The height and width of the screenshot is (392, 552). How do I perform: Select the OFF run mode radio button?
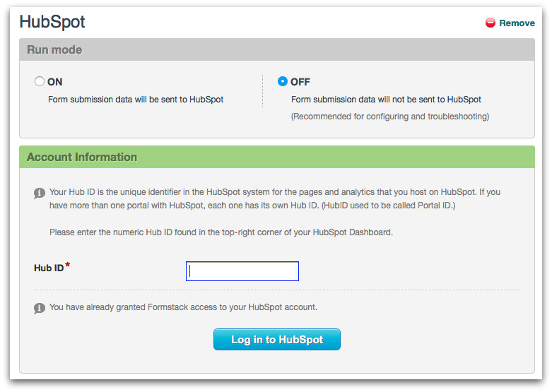pos(283,81)
